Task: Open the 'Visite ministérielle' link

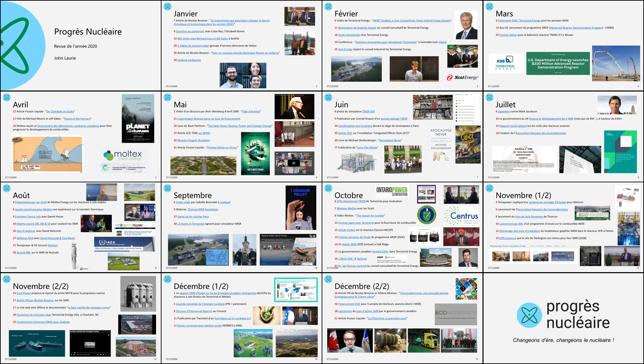Action: [349, 35]
